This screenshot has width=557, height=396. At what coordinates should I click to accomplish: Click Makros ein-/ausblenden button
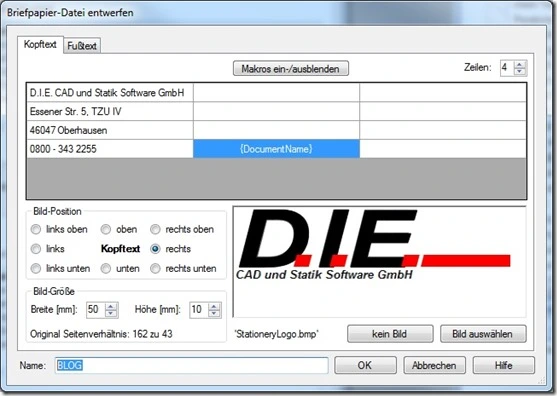coord(291,69)
